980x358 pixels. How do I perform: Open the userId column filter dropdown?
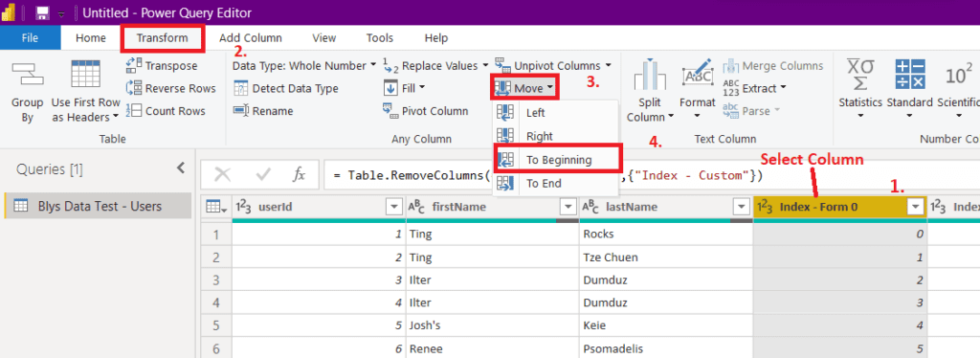(x=394, y=206)
